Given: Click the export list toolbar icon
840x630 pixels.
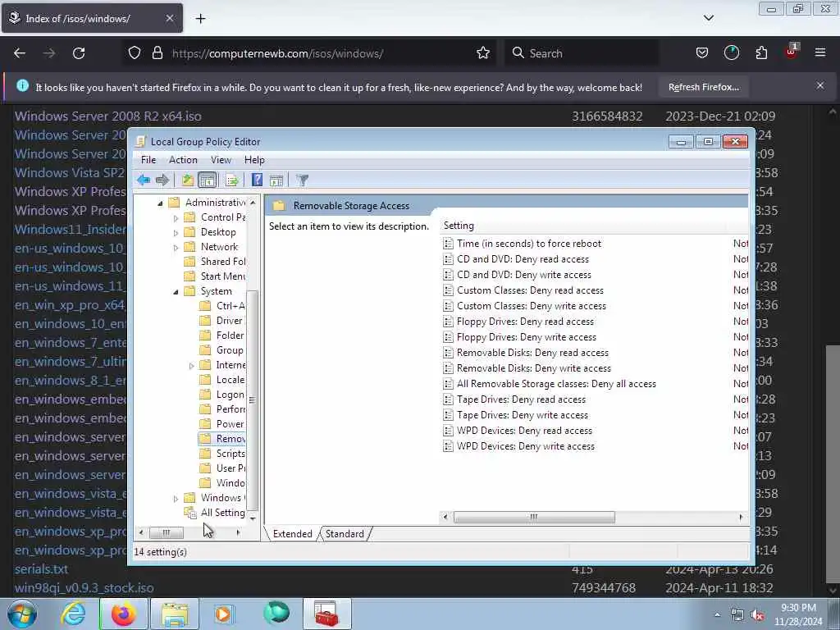Looking at the screenshot, I should tap(232, 180).
